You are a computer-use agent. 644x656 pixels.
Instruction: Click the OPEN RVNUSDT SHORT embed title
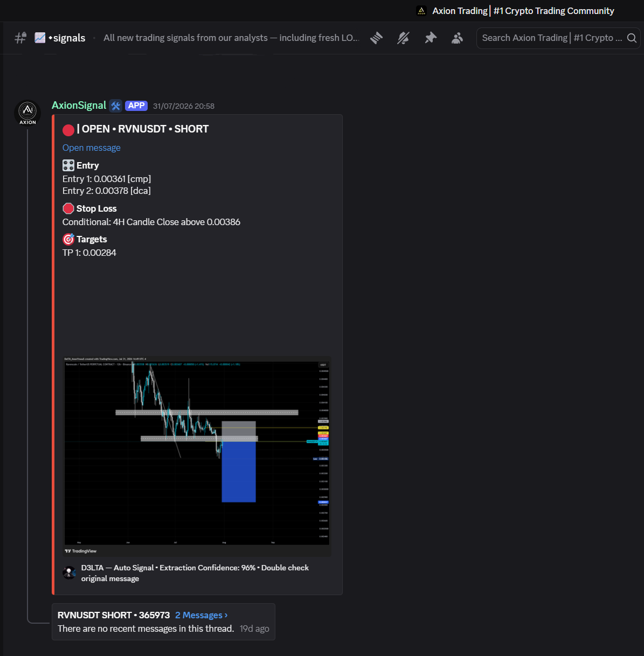(x=143, y=129)
